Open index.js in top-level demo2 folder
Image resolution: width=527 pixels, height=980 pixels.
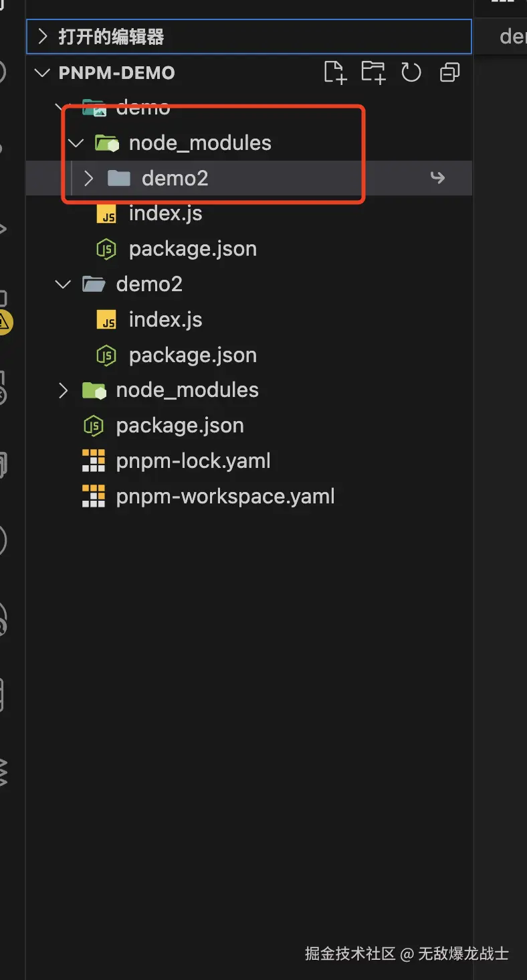(x=165, y=320)
